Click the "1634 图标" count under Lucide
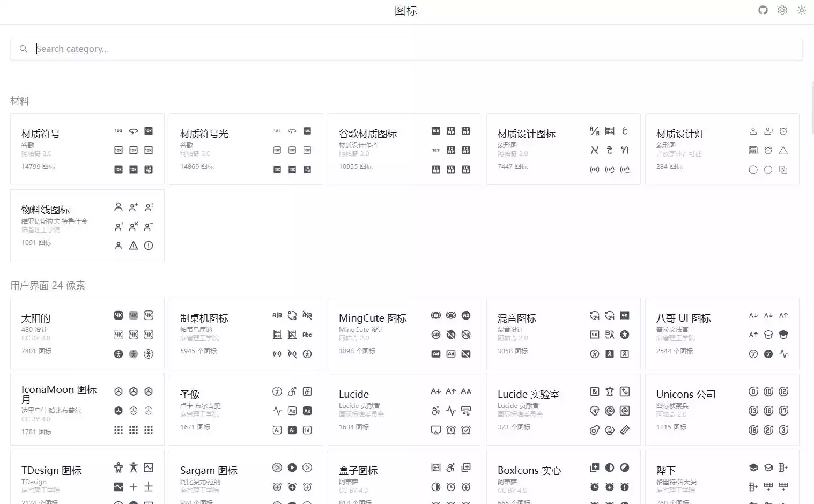The image size is (814, 504). (x=354, y=427)
